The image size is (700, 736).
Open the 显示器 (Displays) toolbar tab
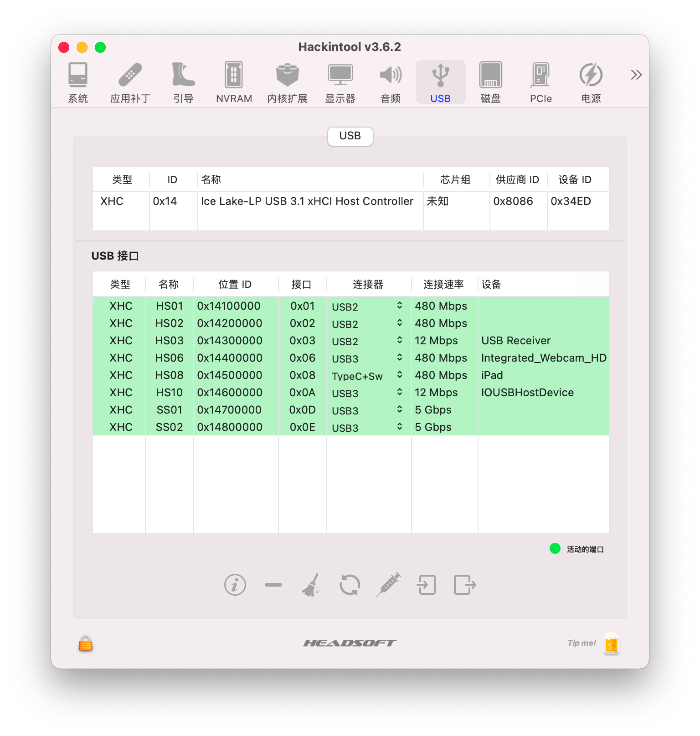(340, 82)
